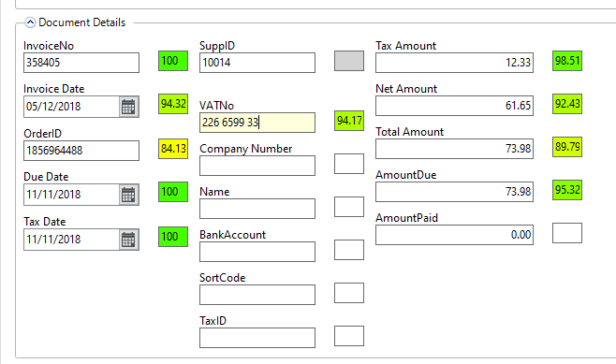The width and height of the screenshot is (616, 364).
Task: Click the Name input field
Action: (x=257, y=209)
